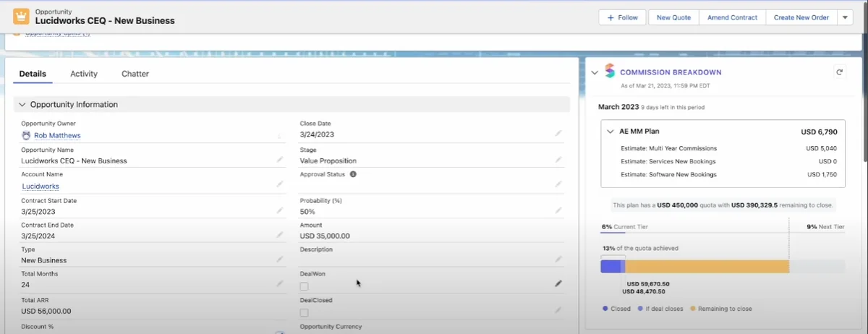Edit the Type field pencil
868x334 pixels.
click(280, 260)
